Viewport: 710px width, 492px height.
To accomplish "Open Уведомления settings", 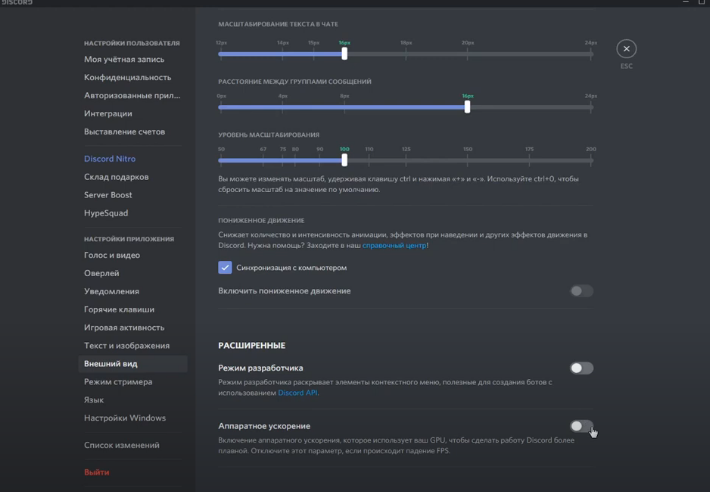I will pos(111,291).
